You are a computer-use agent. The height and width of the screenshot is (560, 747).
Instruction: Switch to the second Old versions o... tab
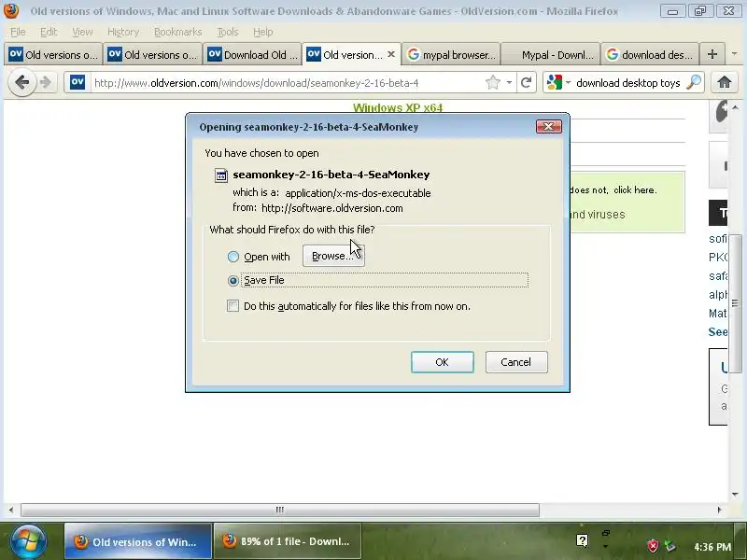152,54
